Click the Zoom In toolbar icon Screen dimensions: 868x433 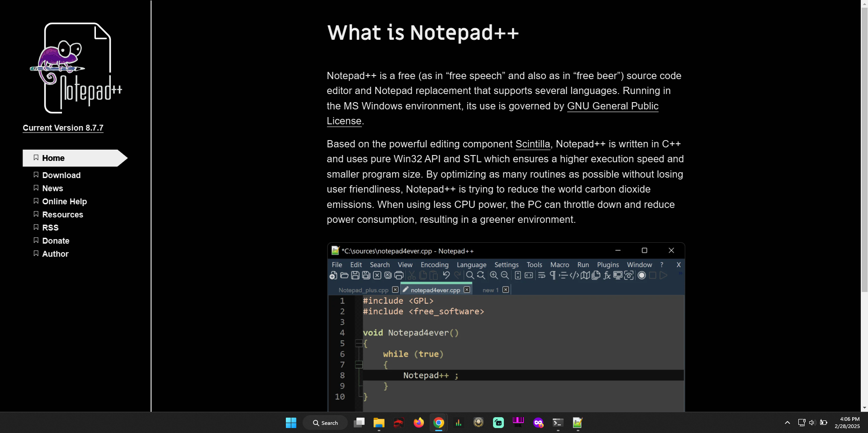[494, 275]
